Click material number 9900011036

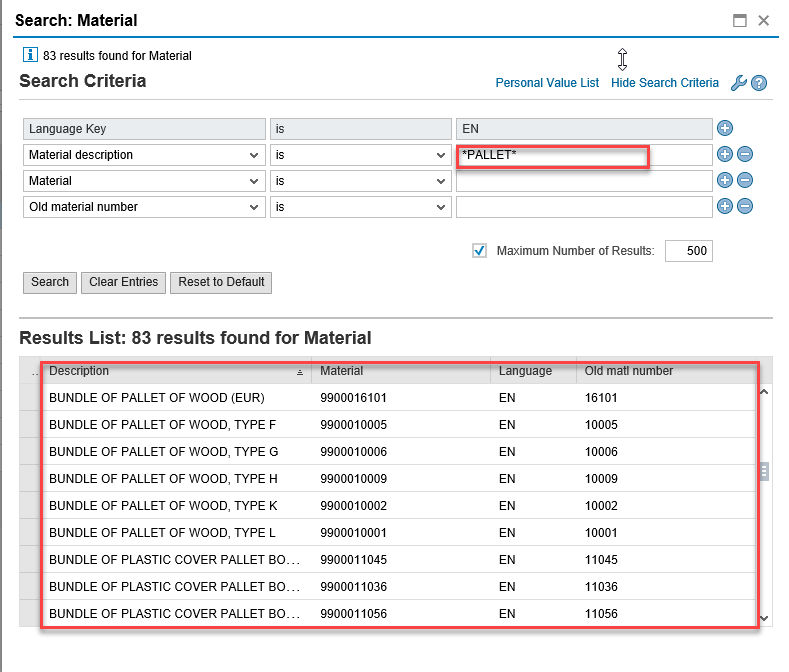pos(353,587)
